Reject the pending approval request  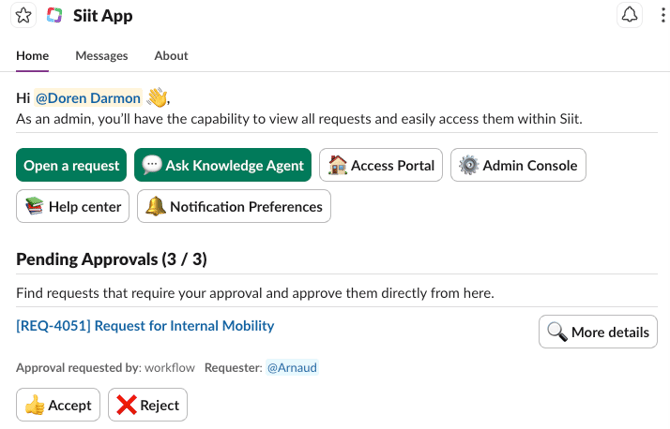coord(148,405)
